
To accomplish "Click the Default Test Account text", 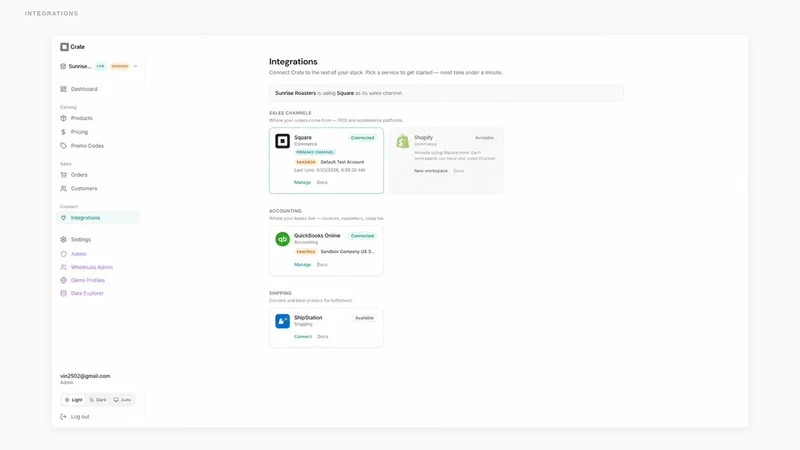I will (x=342, y=162).
